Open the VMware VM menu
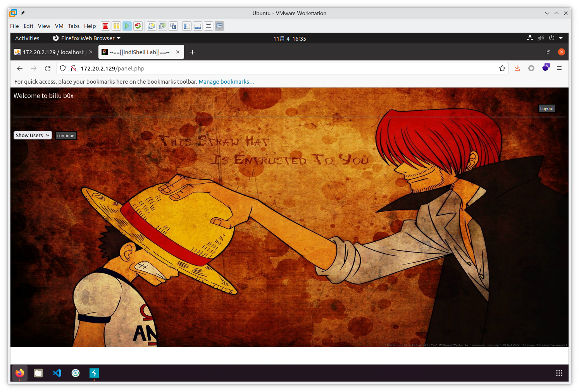Screen dimensions: 579x392 (59, 26)
